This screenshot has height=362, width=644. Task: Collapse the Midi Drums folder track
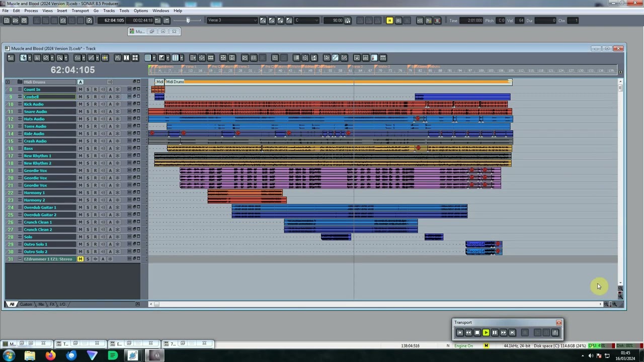point(8,82)
